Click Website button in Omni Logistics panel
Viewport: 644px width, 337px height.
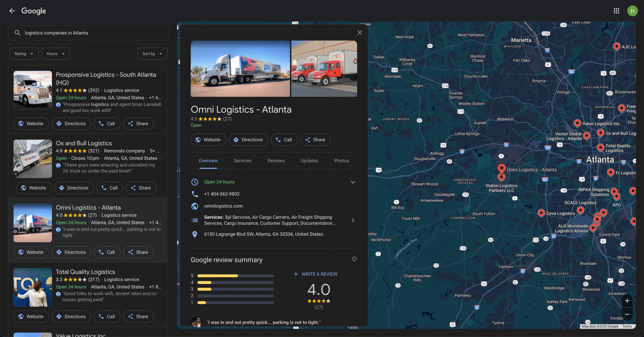pyautogui.click(x=208, y=140)
